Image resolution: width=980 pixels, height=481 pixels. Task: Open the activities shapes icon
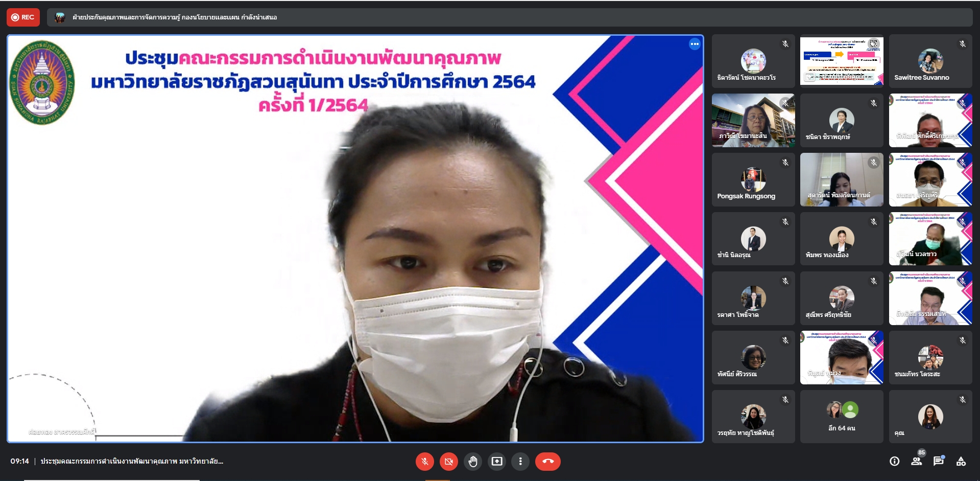coord(961,462)
